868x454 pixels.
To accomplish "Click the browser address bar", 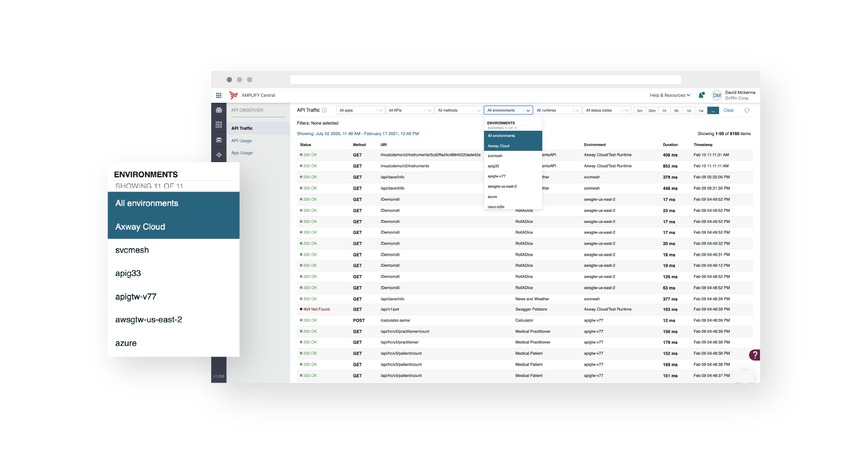I will (486, 80).
